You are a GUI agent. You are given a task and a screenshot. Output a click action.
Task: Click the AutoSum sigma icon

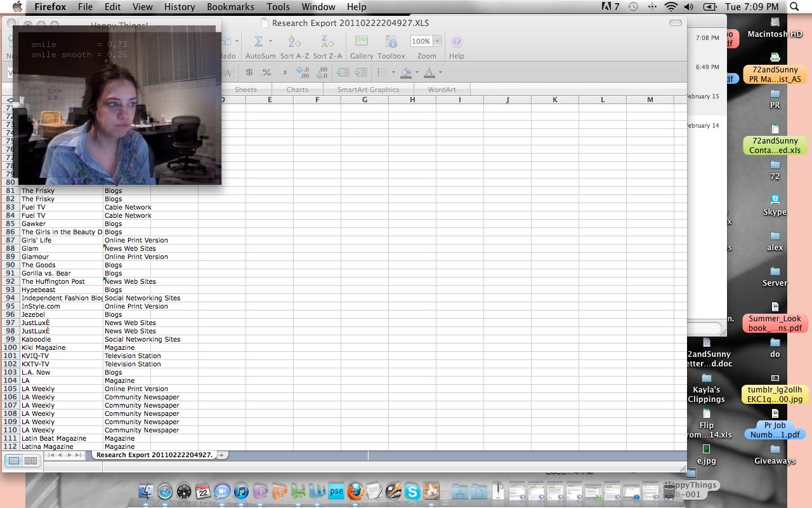(258, 42)
